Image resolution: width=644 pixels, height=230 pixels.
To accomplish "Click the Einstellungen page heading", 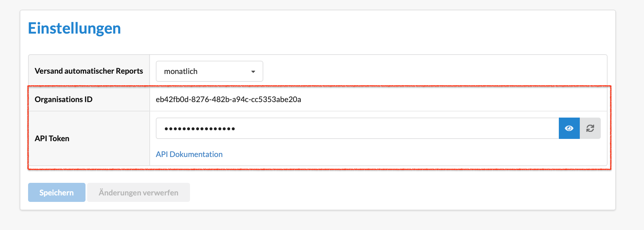I will 74,28.
